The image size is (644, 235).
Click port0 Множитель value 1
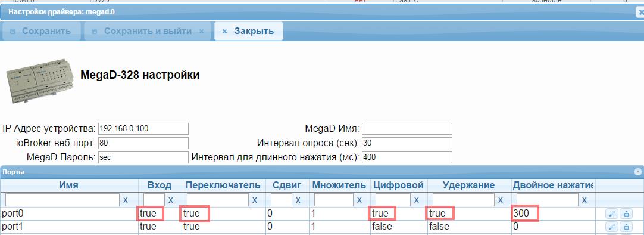(x=314, y=214)
